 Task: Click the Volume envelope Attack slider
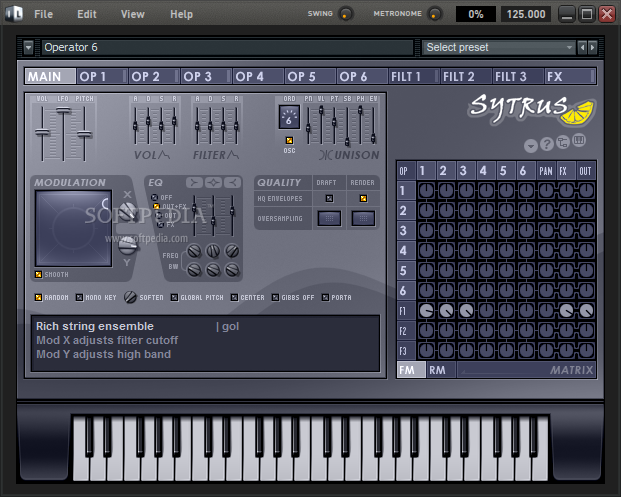(135, 126)
